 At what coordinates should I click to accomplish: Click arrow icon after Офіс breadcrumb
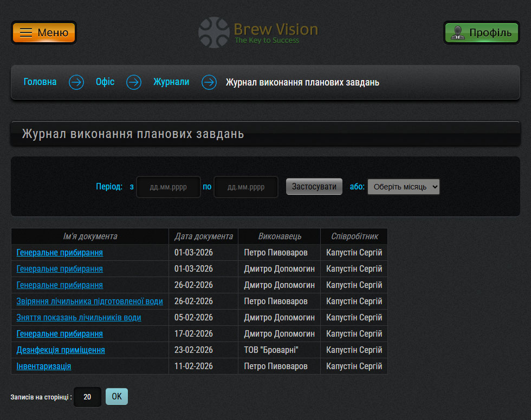[134, 82]
